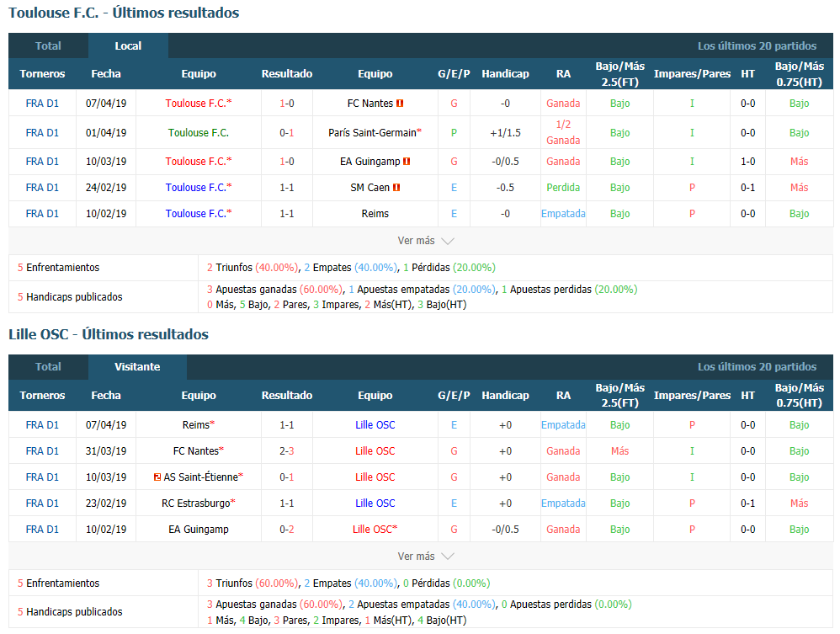
Task: Click the 01/04/19 date cell
Action: (x=106, y=133)
